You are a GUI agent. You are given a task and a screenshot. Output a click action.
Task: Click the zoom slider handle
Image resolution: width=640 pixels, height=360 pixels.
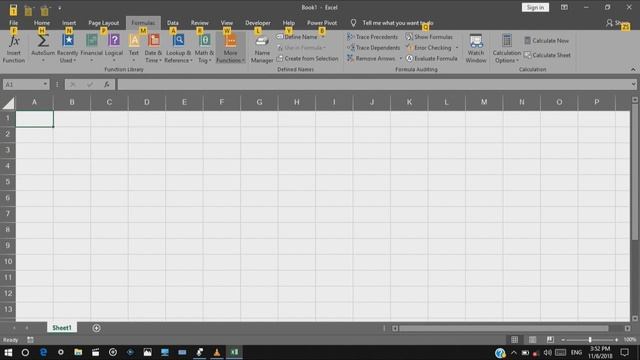pyautogui.click(x=590, y=340)
